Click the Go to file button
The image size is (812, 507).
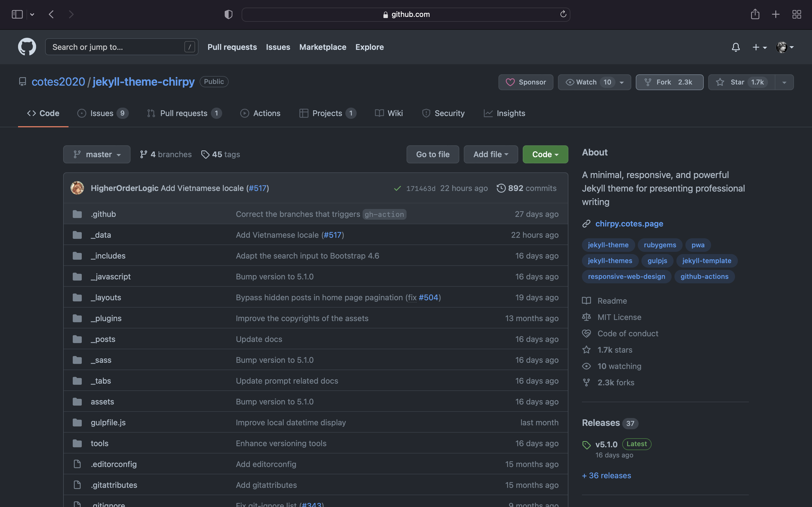[433, 154]
